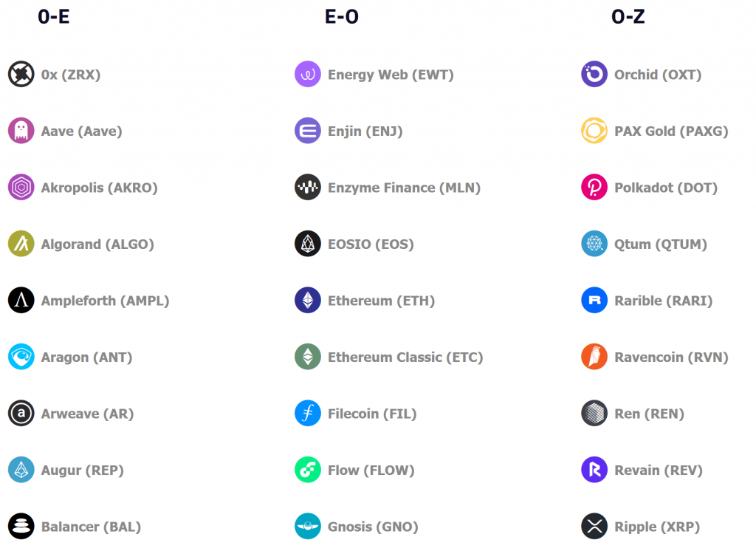Click the Algorand green logo icon
This screenshot has height=551, width=756.
[x=21, y=244]
